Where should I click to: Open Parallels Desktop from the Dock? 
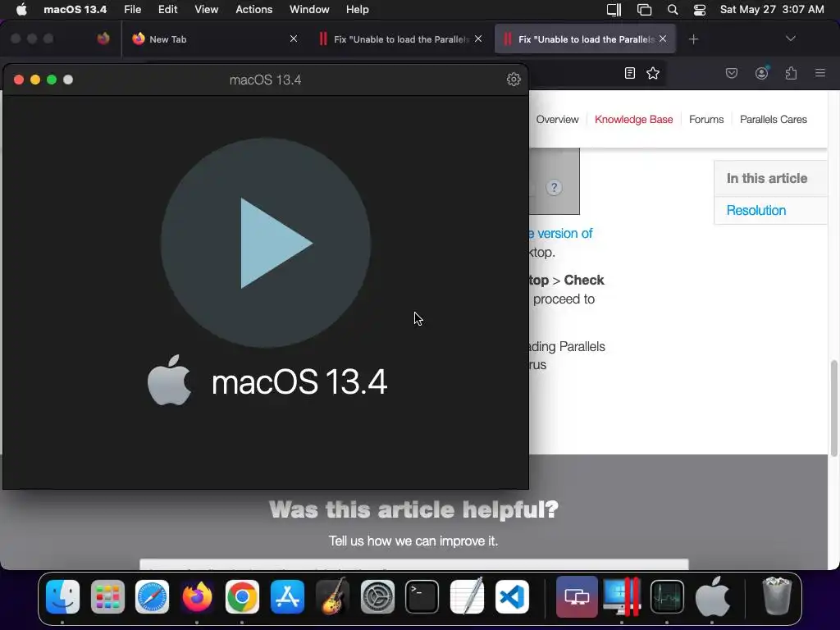point(622,596)
